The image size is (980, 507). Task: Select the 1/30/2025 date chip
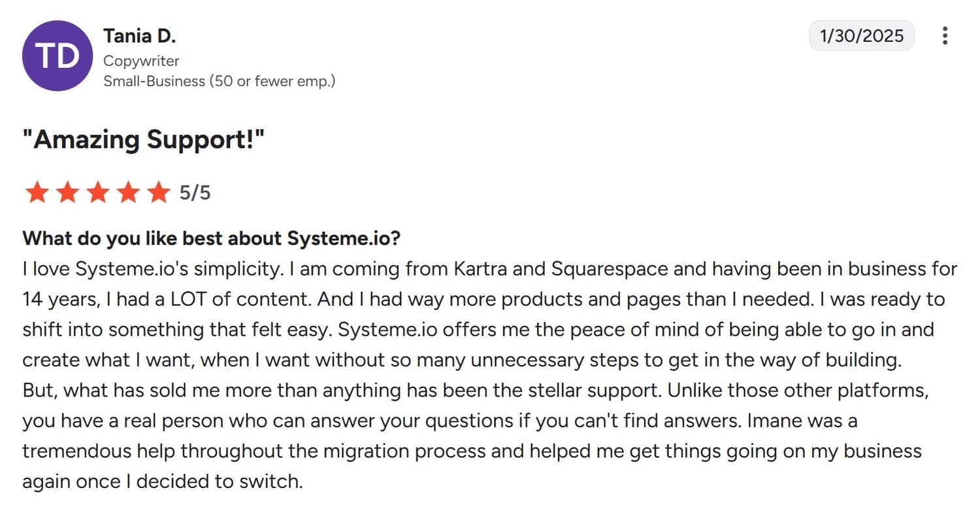(x=861, y=36)
